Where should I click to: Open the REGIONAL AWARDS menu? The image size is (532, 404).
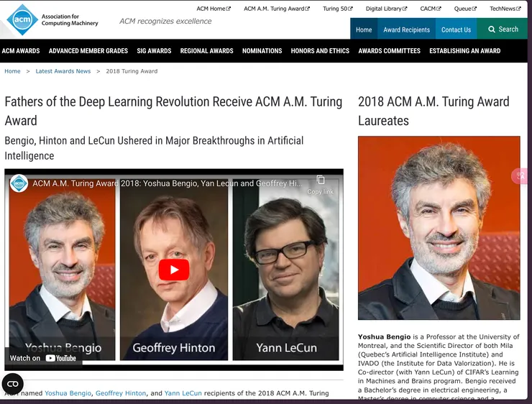[x=206, y=51]
